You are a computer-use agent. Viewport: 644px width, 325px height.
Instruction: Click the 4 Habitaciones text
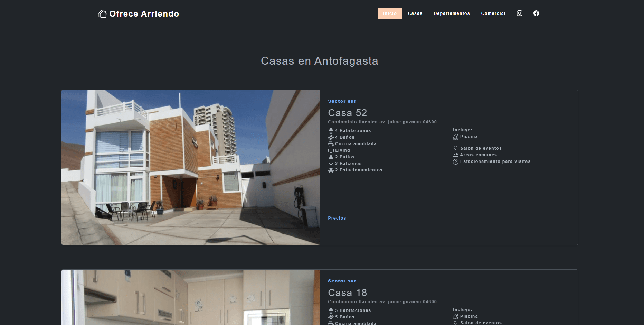click(353, 131)
